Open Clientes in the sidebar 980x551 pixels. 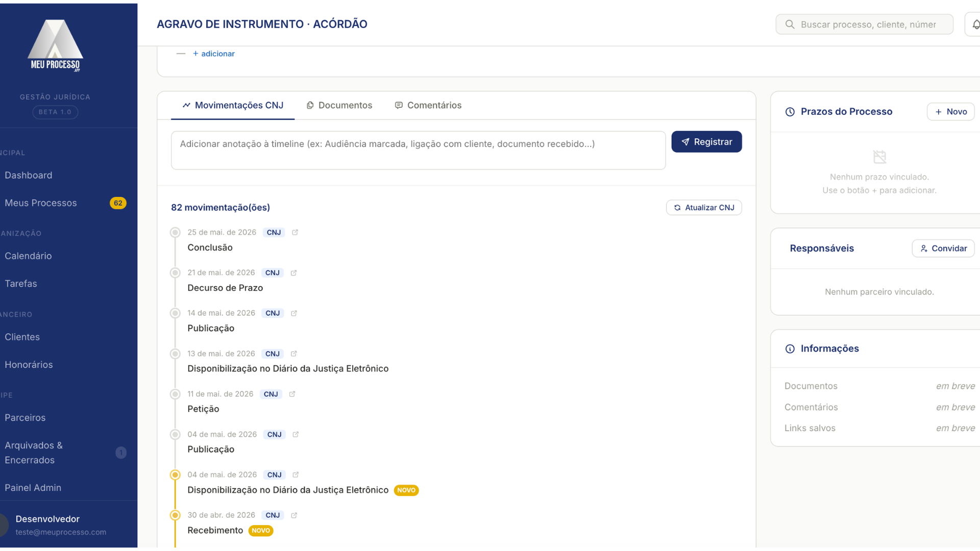[x=22, y=337]
